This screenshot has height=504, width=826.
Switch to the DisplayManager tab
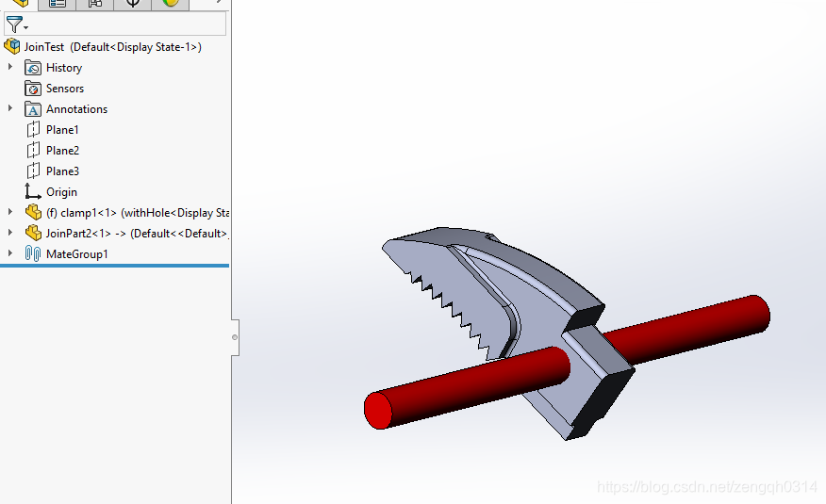point(170,4)
